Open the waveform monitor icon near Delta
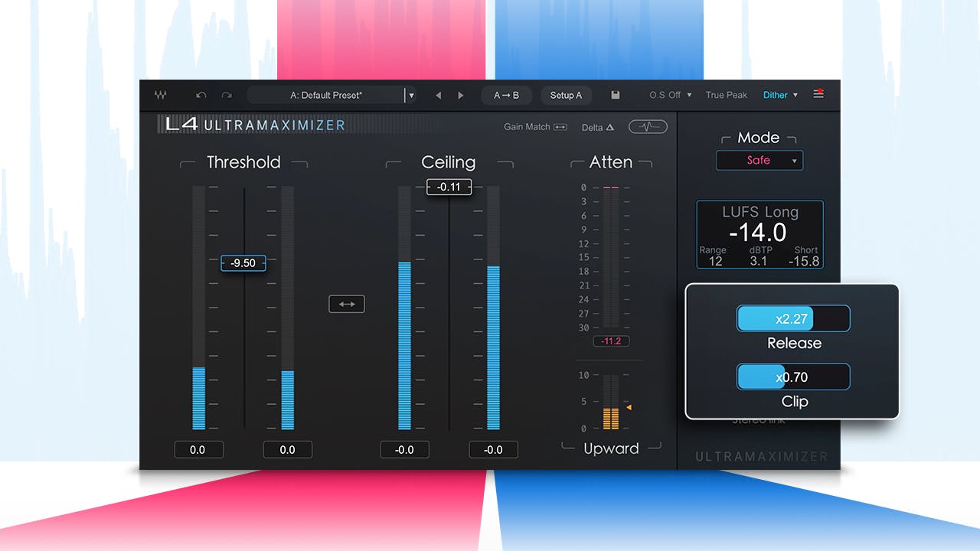The width and height of the screenshot is (980, 551). pos(647,126)
